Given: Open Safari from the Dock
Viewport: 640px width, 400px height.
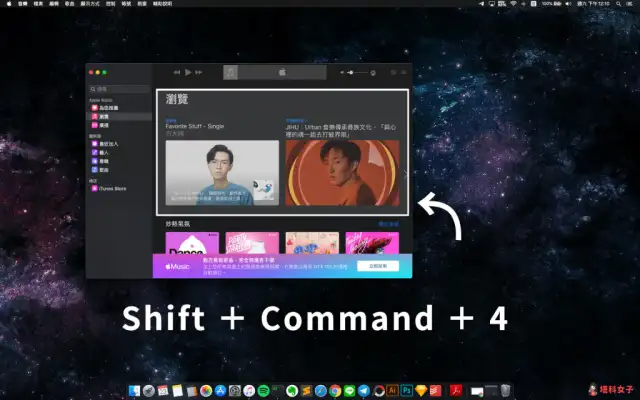Looking at the screenshot, I should coord(320,391).
